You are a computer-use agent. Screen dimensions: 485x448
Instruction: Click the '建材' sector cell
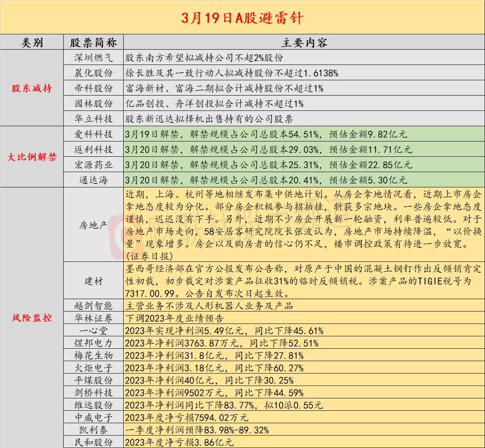93,281
